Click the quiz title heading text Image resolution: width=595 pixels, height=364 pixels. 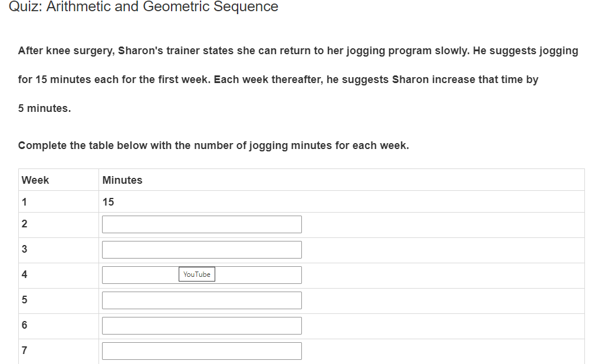click(143, 7)
